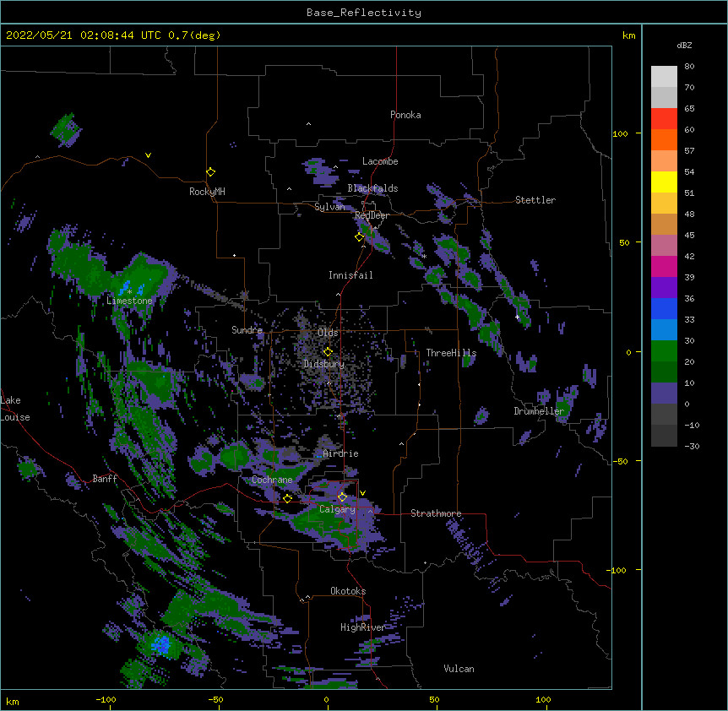Click the 50 tick label on bottom axis
Viewport: 728px width, 711px height.
[x=435, y=700]
